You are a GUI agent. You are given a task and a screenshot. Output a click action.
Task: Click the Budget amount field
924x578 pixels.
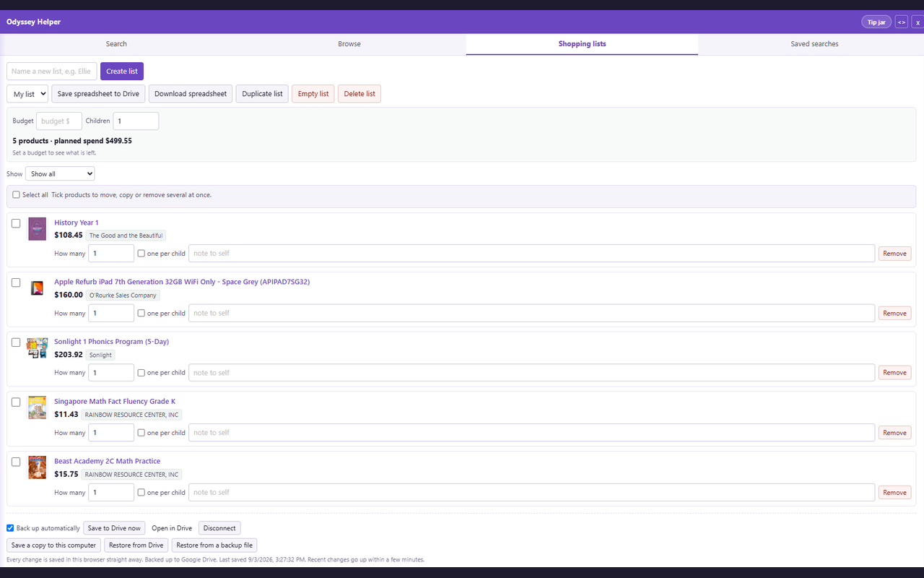pos(59,121)
